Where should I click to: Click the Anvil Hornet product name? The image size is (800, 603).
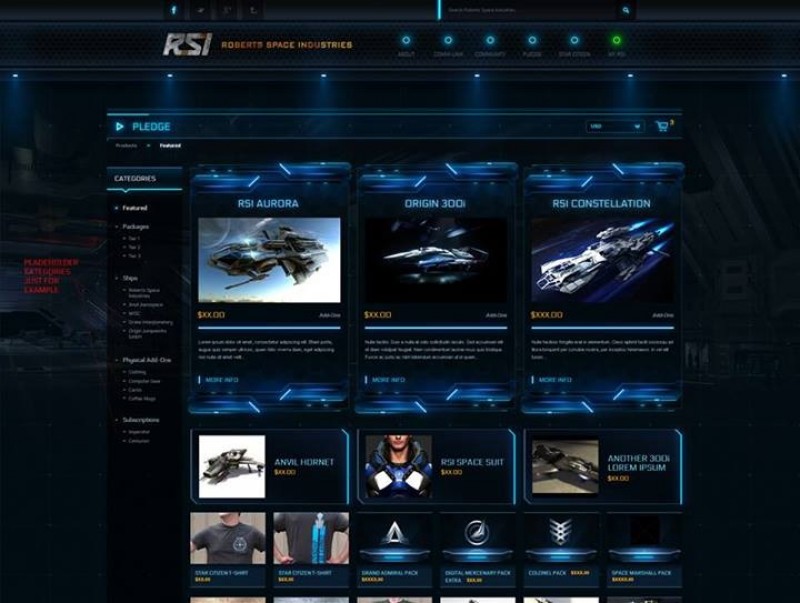coord(304,462)
